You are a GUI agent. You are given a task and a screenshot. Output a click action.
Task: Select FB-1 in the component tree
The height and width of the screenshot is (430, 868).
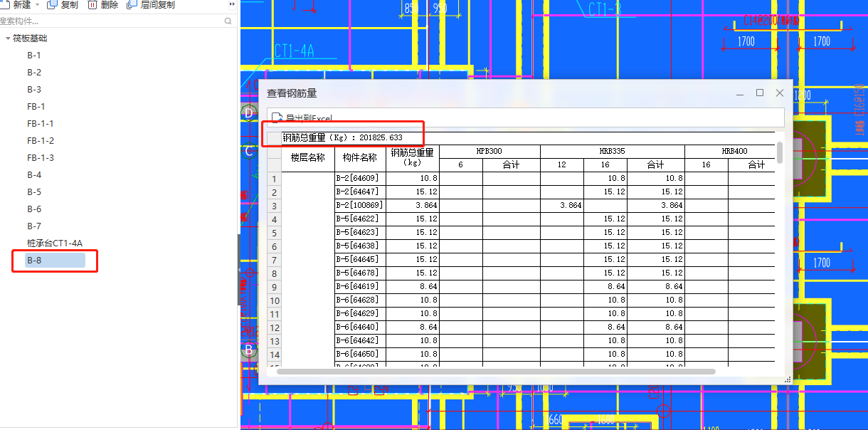click(x=36, y=107)
